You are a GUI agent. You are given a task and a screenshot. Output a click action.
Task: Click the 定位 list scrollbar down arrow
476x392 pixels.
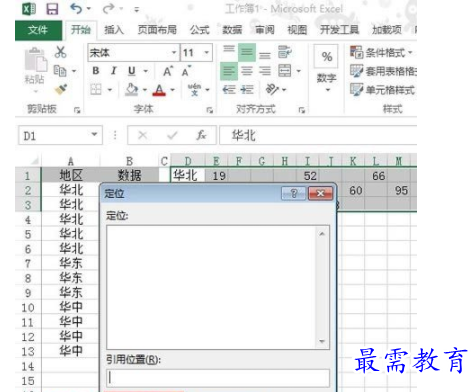click(322, 341)
